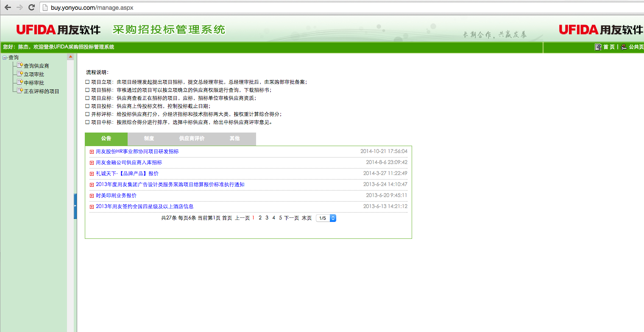Image resolution: width=644 pixels, height=332 pixels.
Task: Click the 项目立项 process description line
Action: [x=196, y=82]
